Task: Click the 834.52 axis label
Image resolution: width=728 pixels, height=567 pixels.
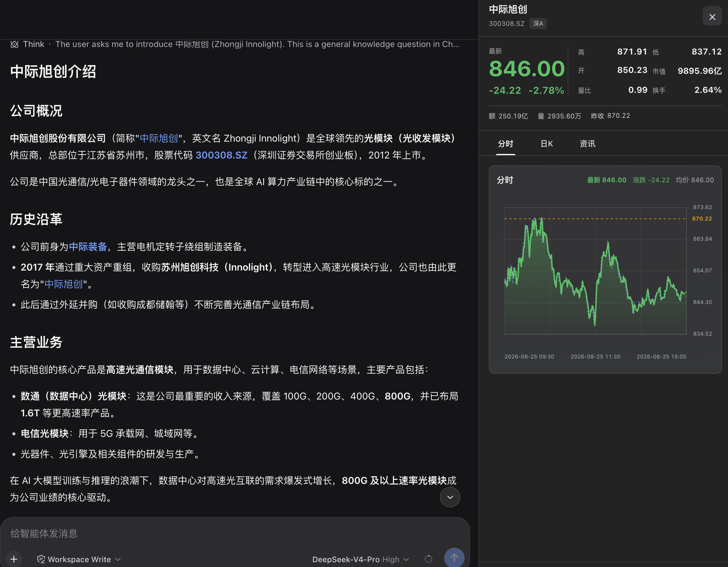Action: (x=702, y=334)
